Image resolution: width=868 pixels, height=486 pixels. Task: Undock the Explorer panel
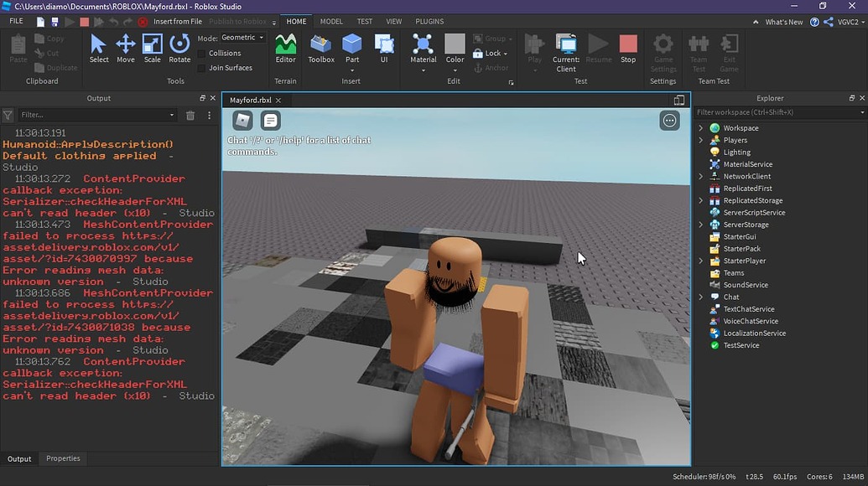point(851,98)
